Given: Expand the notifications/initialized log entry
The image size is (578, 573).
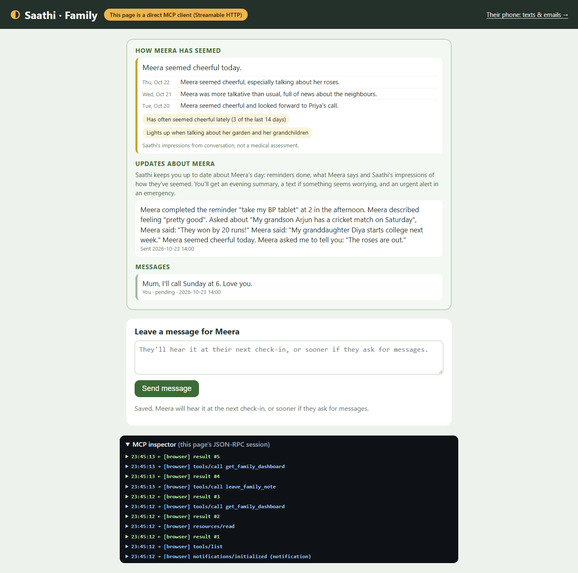Looking at the screenshot, I should [x=218, y=556].
